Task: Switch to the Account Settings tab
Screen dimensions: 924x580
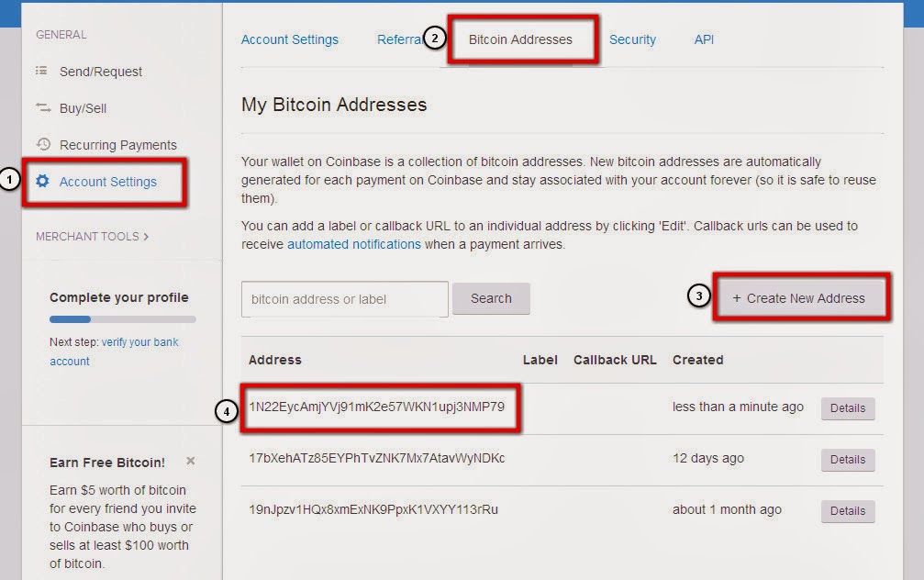Action: pyautogui.click(x=290, y=39)
